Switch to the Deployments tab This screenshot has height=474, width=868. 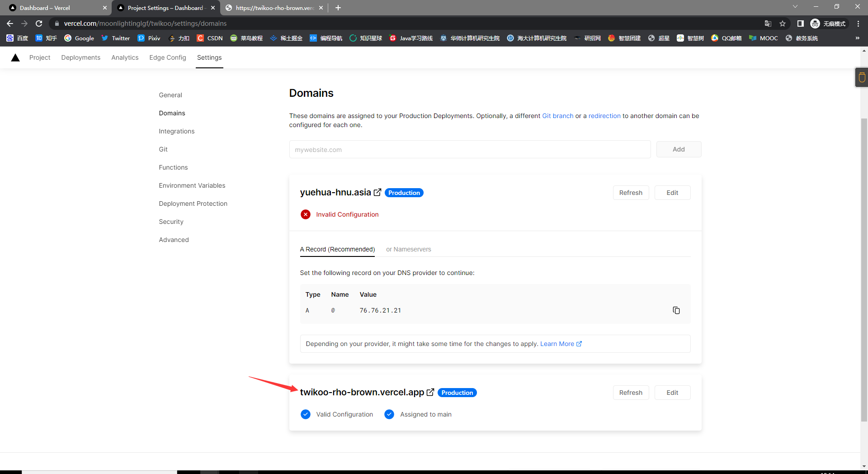[80, 57]
